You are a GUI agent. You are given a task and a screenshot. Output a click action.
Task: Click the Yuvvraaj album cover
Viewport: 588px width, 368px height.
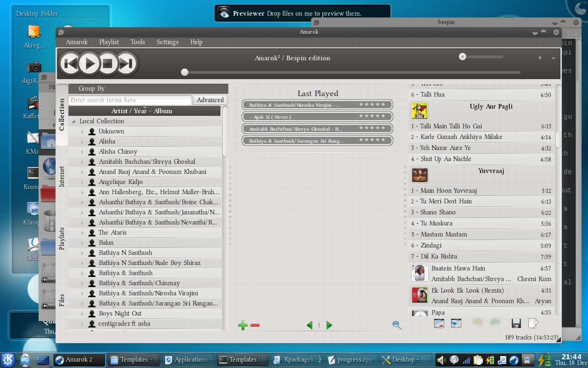419,175
